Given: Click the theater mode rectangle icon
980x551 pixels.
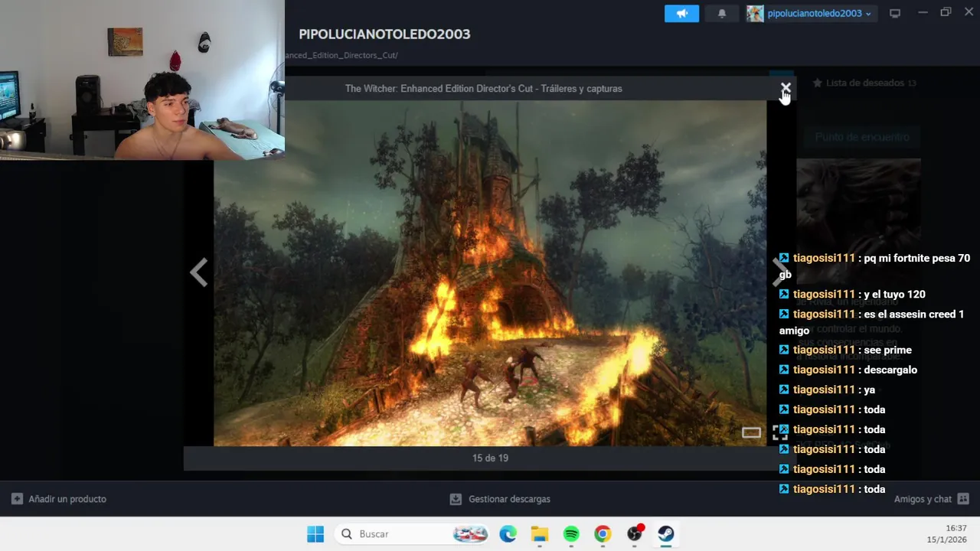Looking at the screenshot, I should point(751,433).
